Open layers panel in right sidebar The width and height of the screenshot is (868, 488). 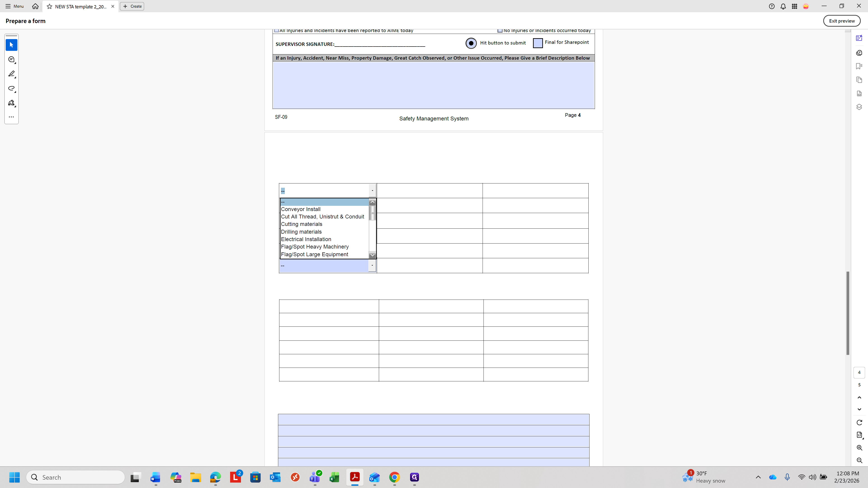pyautogui.click(x=859, y=107)
